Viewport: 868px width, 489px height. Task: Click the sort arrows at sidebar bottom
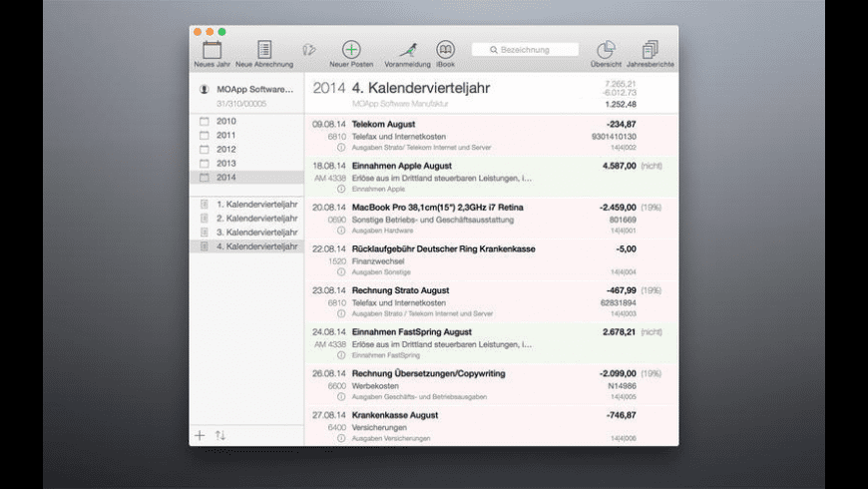(x=220, y=435)
